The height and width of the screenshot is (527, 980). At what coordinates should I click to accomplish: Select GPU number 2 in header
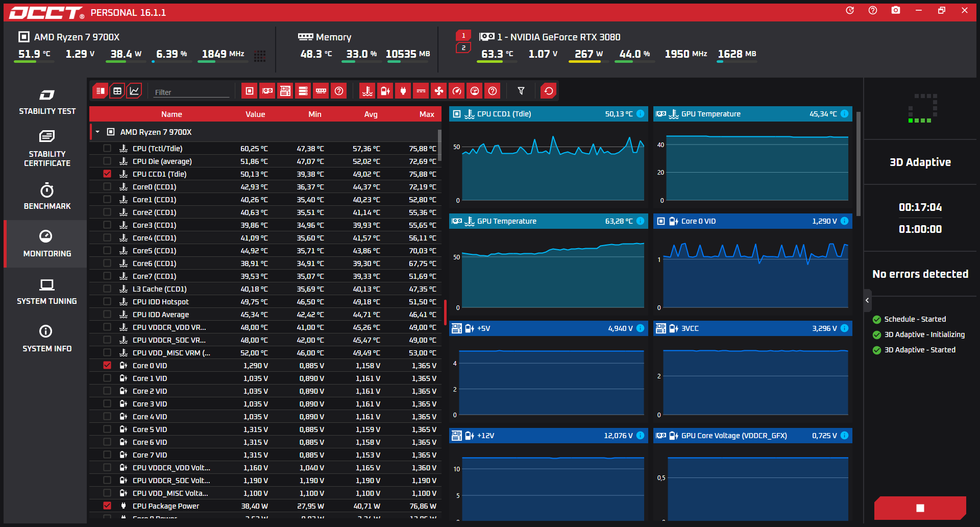(463, 48)
